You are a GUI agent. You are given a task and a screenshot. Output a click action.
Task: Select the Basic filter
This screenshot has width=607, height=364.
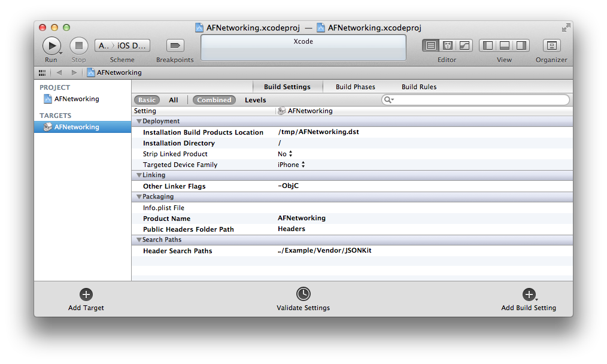coord(147,100)
